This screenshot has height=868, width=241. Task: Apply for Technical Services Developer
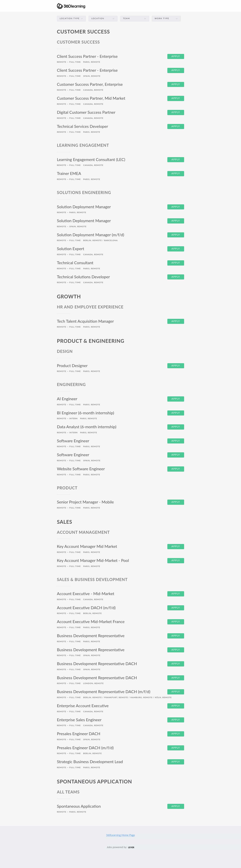pos(176,126)
